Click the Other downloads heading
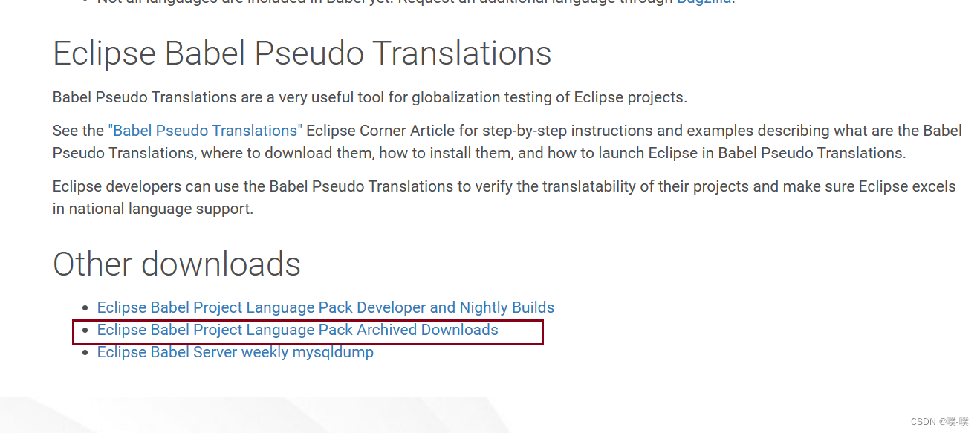Screen dimensions: 980x433 (x=177, y=264)
